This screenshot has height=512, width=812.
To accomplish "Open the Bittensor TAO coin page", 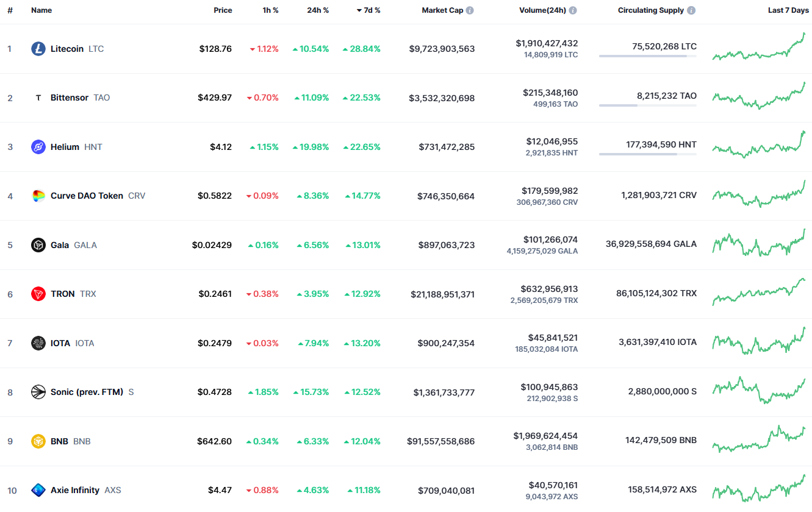I will [x=71, y=98].
